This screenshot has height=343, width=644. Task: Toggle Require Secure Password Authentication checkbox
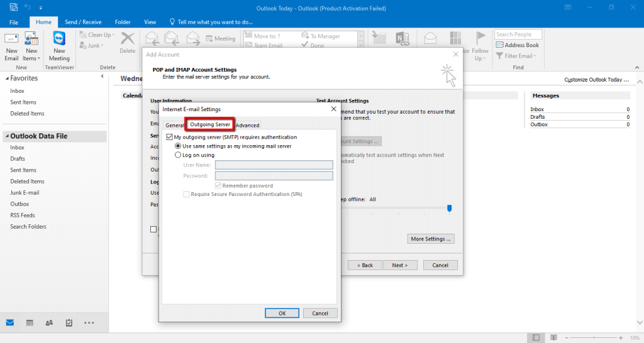[x=186, y=194]
